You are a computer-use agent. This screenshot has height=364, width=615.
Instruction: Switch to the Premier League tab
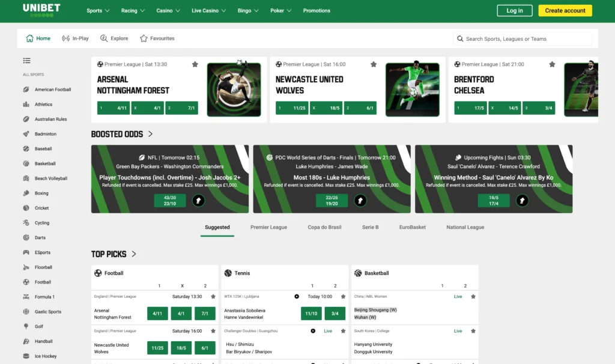268,228
